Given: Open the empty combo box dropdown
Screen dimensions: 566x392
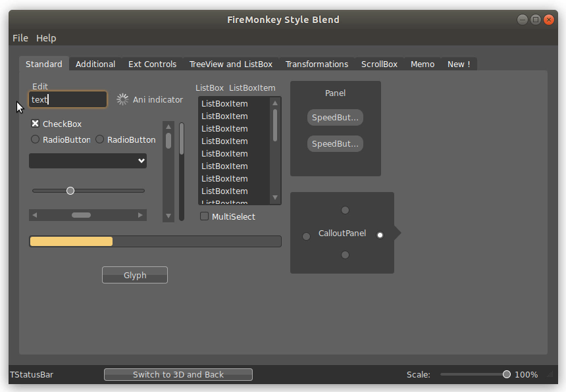Looking at the screenshot, I should (x=88, y=161).
